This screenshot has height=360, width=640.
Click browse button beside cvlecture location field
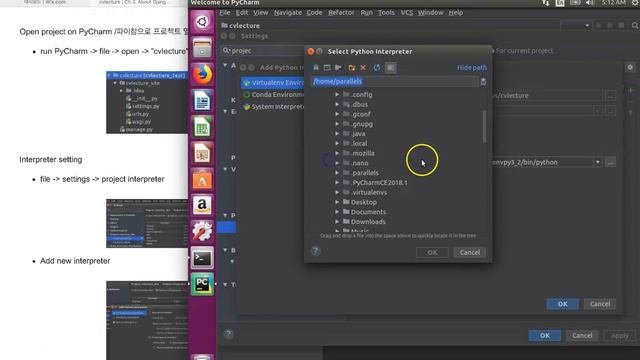click(x=611, y=96)
